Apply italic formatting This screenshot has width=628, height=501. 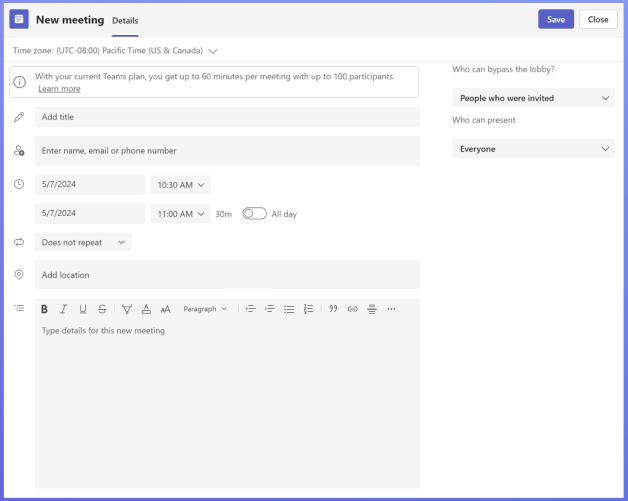pos(63,309)
